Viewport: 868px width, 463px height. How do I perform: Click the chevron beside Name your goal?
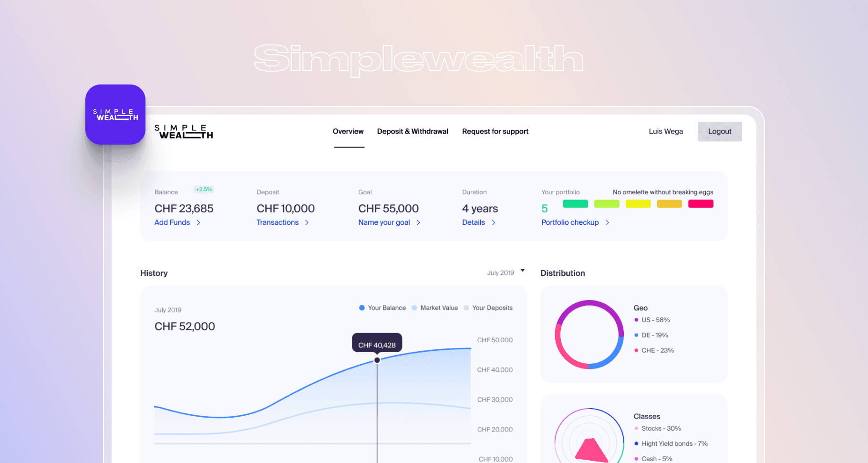click(418, 222)
